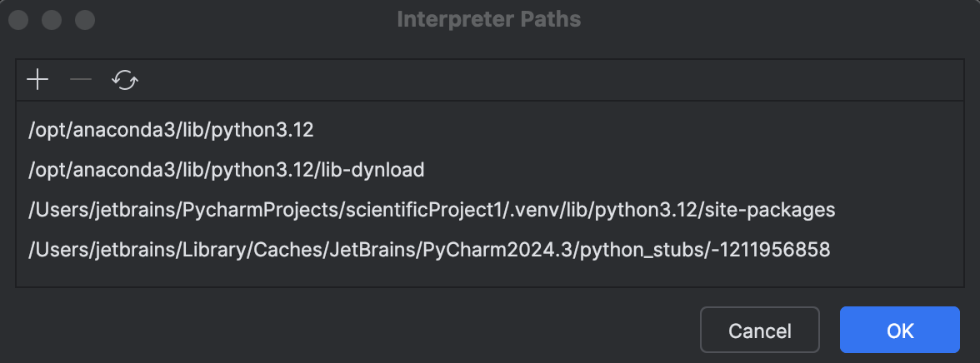Select the python_stubs cache path entry

click(x=490, y=249)
